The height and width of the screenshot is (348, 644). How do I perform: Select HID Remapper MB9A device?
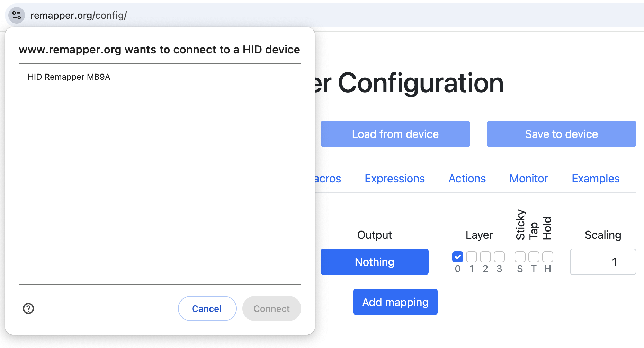click(x=69, y=77)
